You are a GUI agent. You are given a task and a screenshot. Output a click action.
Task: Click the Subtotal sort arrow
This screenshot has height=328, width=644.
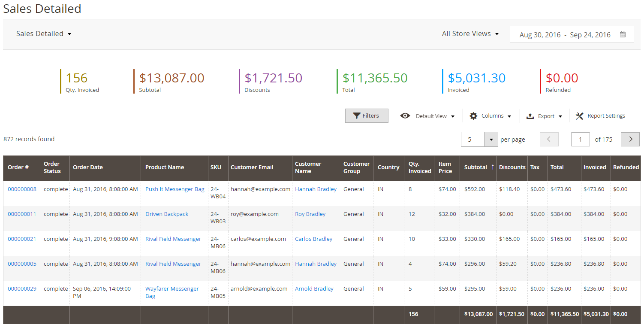click(x=492, y=167)
